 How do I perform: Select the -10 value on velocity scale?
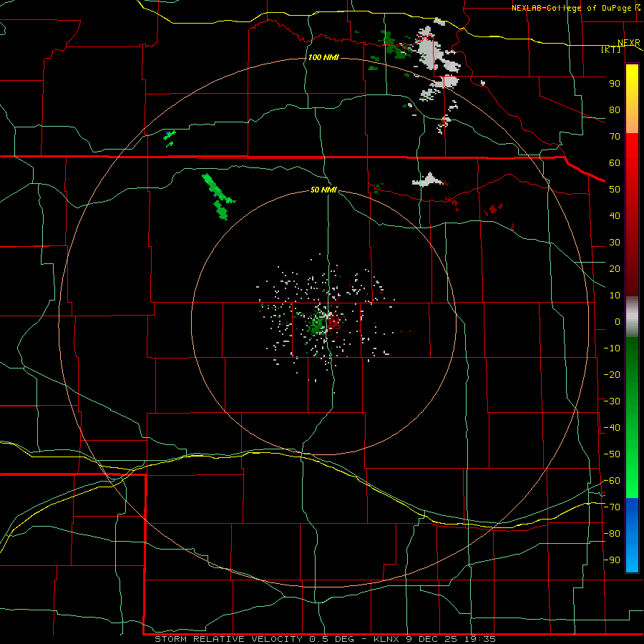tap(612, 348)
